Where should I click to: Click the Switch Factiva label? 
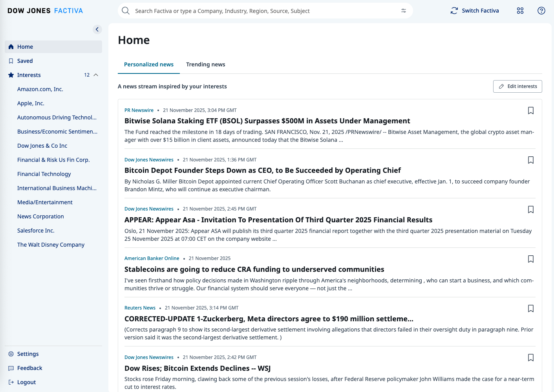pyautogui.click(x=480, y=11)
